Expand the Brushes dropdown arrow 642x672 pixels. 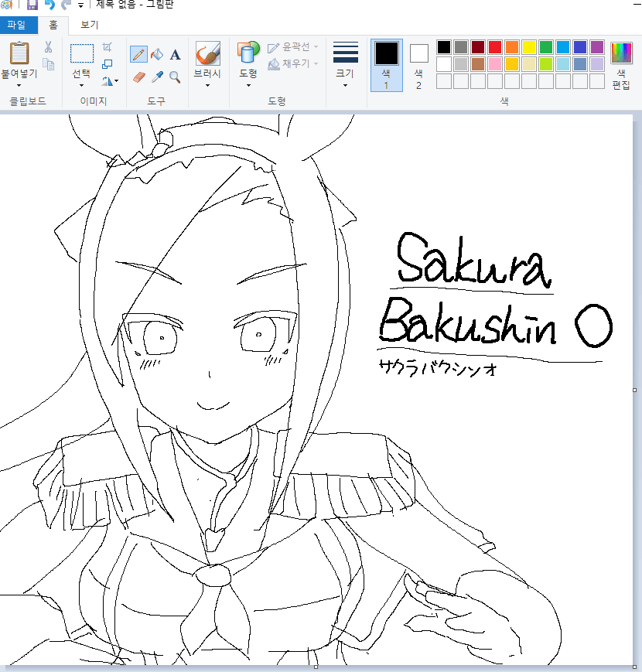pyautogui.click(x=208, y=85)
